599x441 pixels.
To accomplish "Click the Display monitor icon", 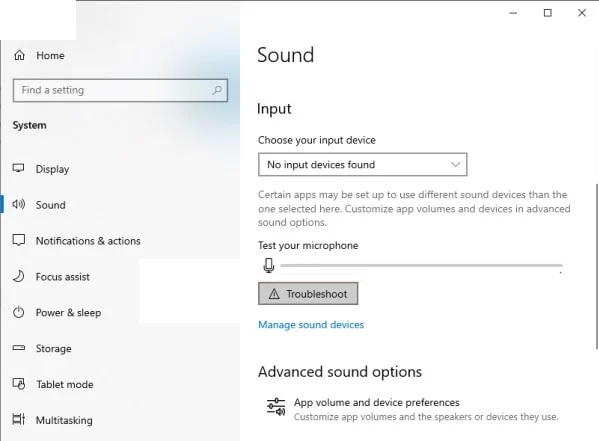I will 18,168.
